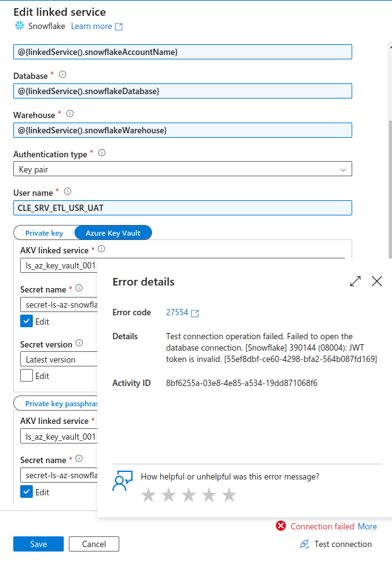Select the Activity ID value text
The height and width of the screenshot is (561, 392).
242,383
